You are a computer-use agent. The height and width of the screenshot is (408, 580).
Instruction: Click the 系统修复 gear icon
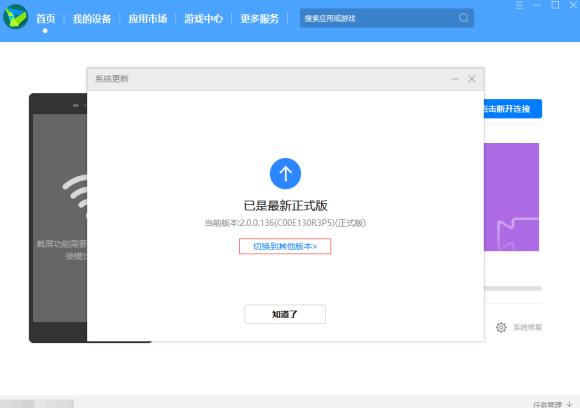pos(501,327)
